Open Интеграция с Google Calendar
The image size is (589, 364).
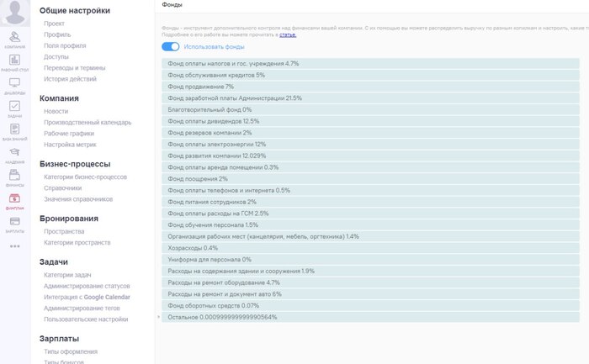(x=87, y=298)
